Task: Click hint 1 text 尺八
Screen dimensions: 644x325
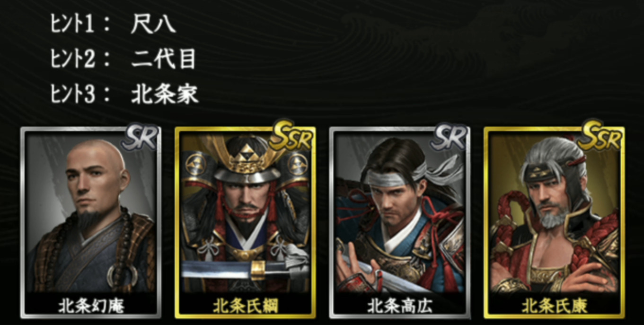Action: [153, 24]
